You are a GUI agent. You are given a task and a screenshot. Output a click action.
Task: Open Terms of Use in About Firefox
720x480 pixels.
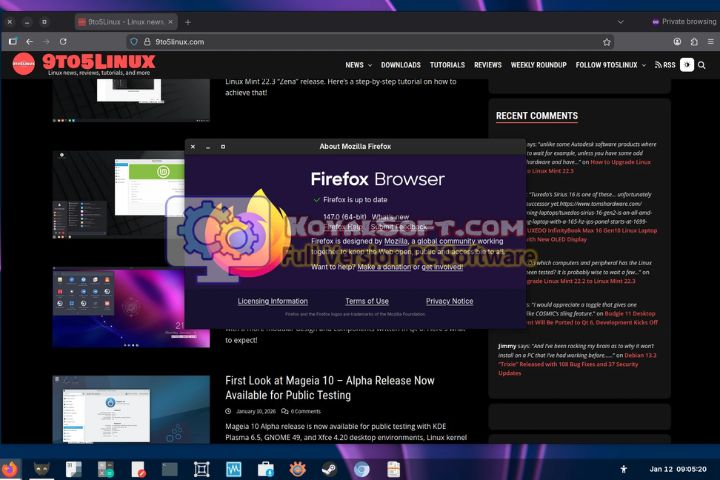coord(367,301)
